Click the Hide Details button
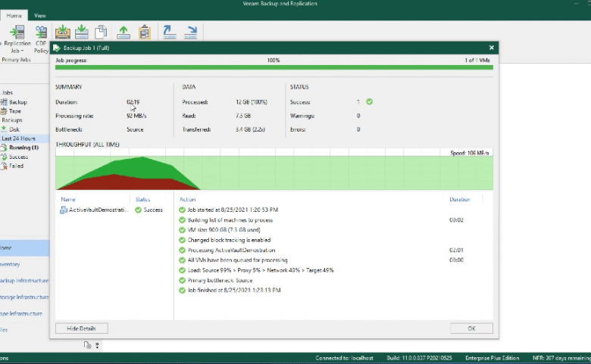This screenshot has height=364, width=591. (x=81, y=328)
